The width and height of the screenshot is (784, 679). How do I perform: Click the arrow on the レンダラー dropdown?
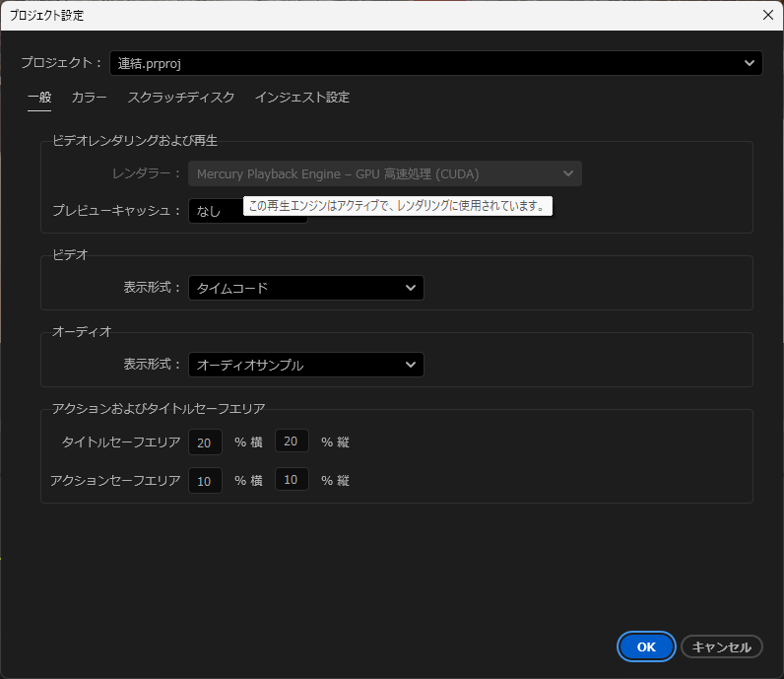pos(568,174)
